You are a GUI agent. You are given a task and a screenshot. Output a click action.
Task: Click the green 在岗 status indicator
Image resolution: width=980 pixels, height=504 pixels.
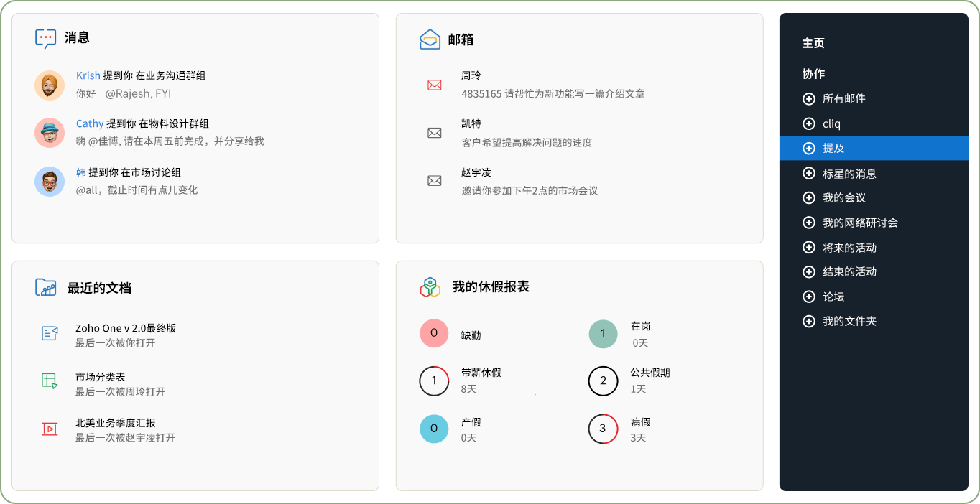click(x=603, y=333)
